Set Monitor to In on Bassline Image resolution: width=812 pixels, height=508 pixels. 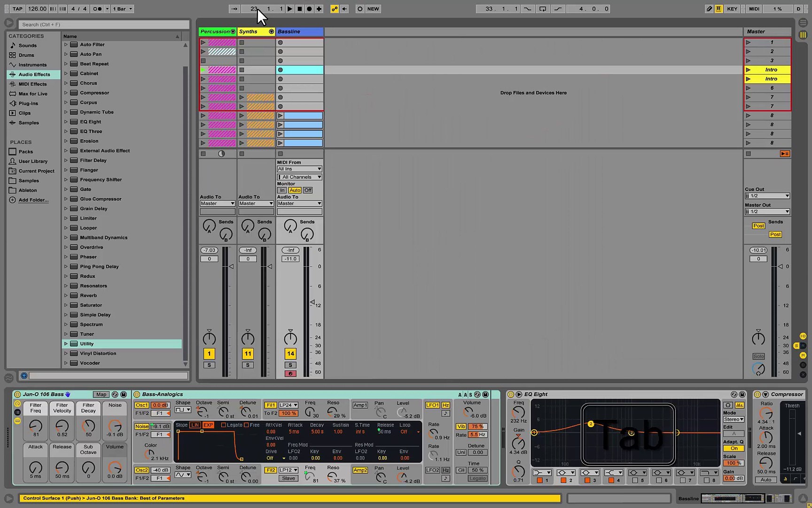click(282, 190)
